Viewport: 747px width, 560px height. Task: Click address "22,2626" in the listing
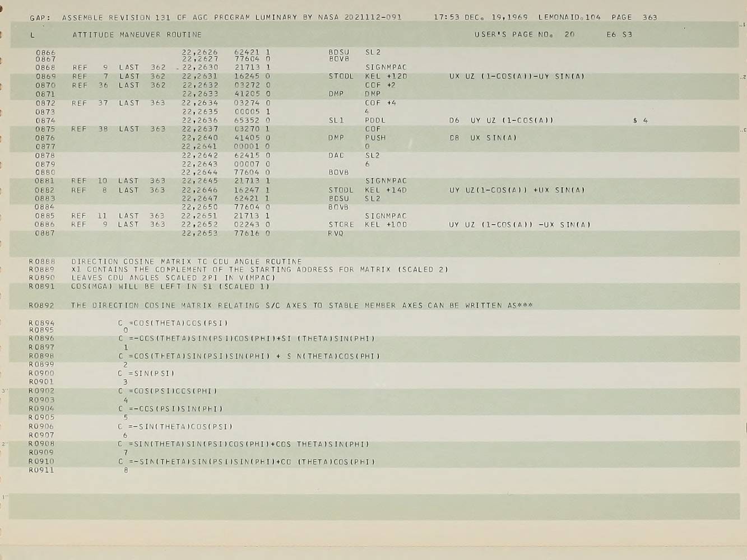(x=200, y=53)
